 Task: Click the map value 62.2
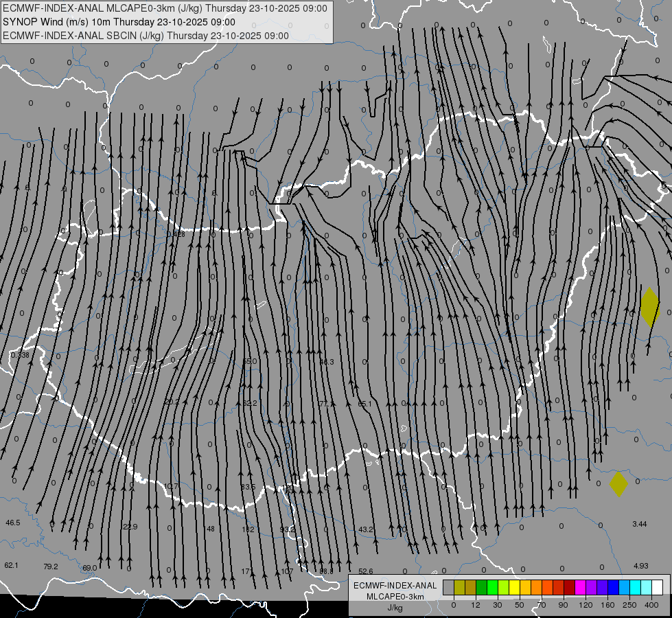250,403
